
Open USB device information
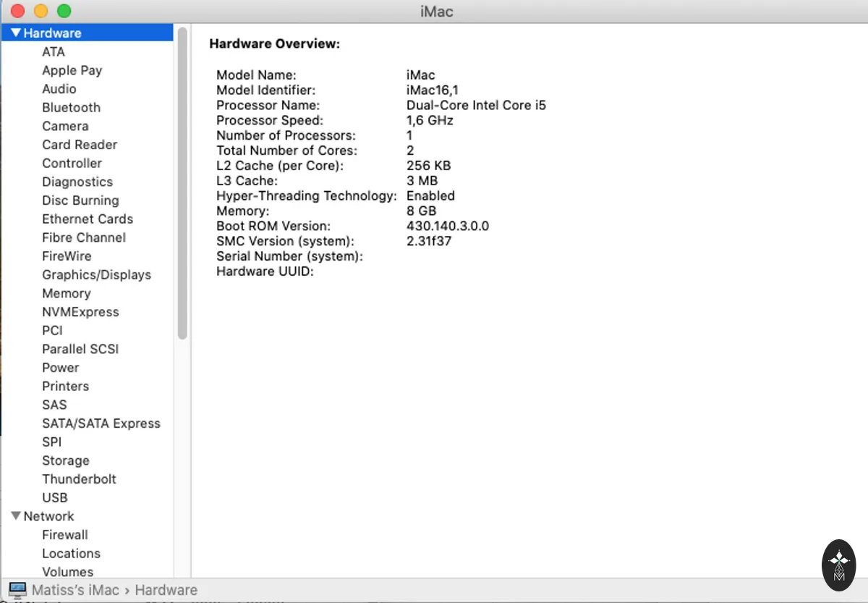pos(54,497)
